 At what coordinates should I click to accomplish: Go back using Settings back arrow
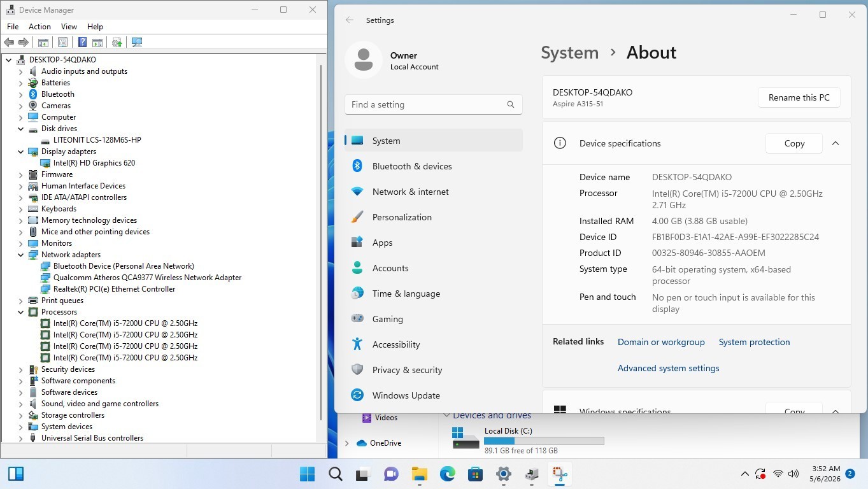350,20
